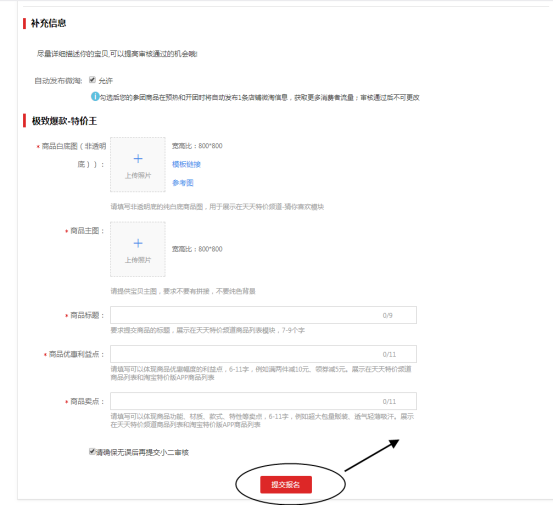Click the 商品卖点 field label

(85, 401)
